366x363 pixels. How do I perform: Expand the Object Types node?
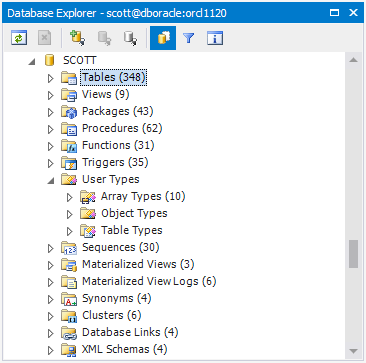point(70,214)
